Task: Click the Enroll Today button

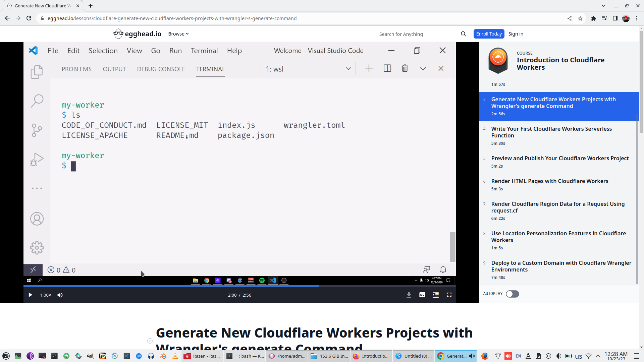Action: click(489, 34)
